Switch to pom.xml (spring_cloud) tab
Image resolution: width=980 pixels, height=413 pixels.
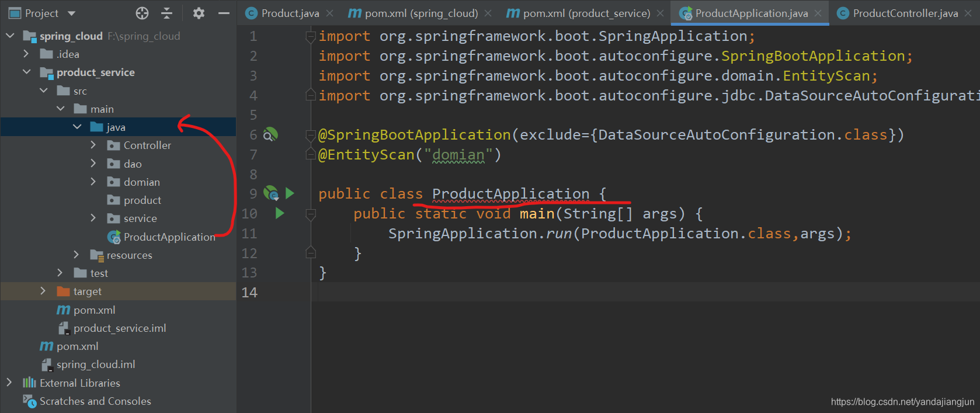click(421, 13)
